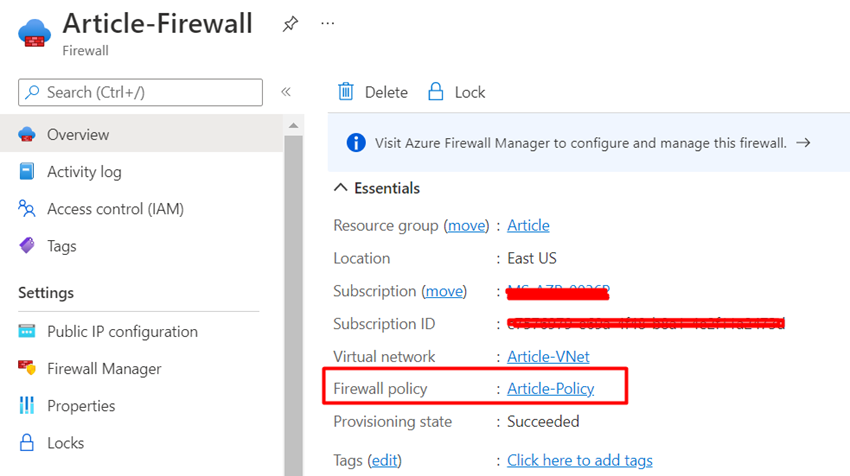Collapse the sidebar with double chevron

(286, 92)
